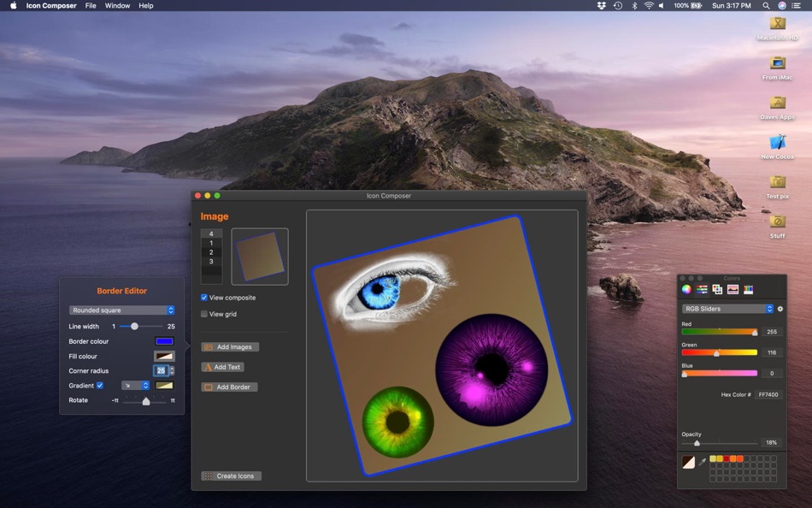Open Time Machine status icon
The width and height of the screenshot is (812, 508).
[x=618, y=6]
